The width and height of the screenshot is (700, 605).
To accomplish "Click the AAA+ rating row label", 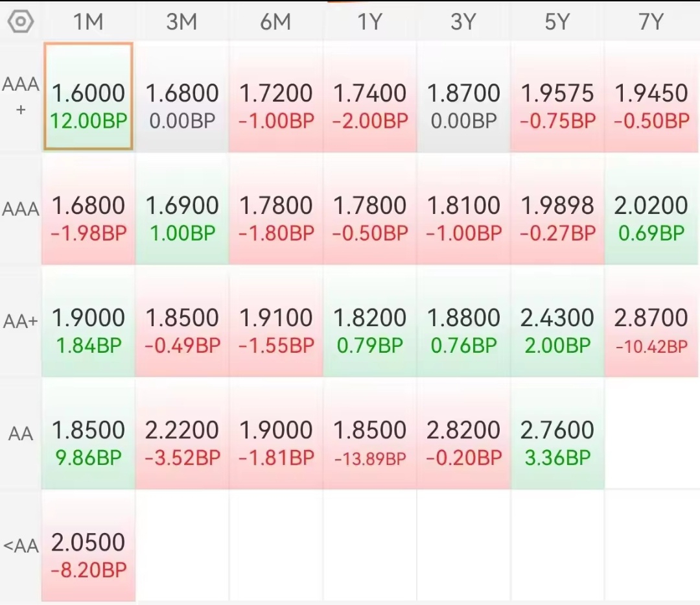I will pos(21,96).
